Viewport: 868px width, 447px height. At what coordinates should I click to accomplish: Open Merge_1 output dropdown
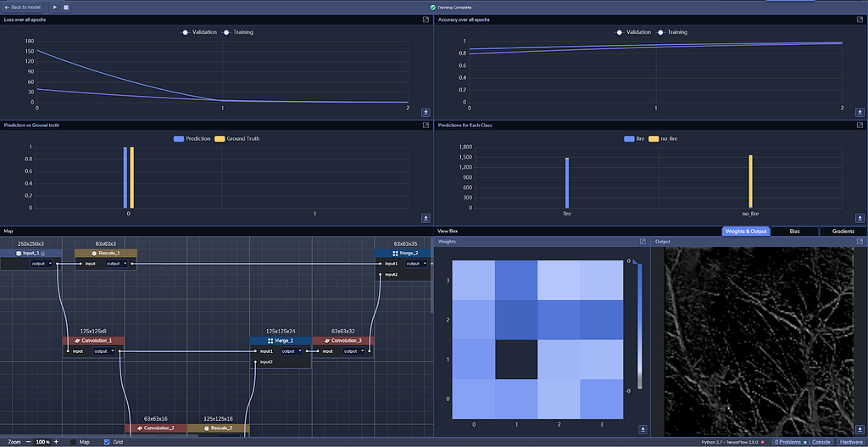(292, 350)
